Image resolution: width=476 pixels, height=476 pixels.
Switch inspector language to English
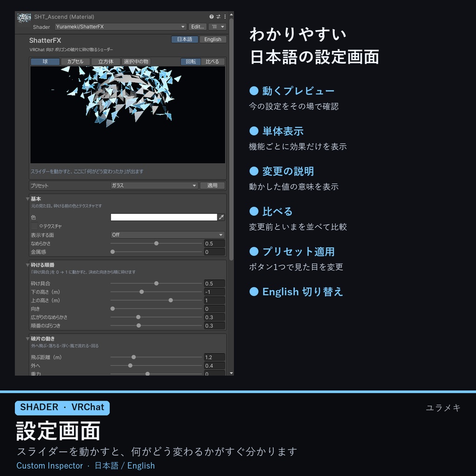point(212,39)
